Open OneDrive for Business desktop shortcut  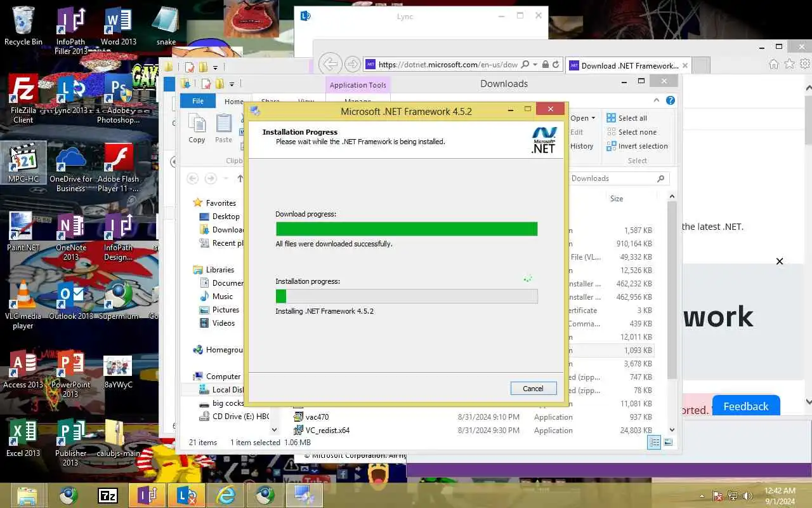tap(70, 168)
